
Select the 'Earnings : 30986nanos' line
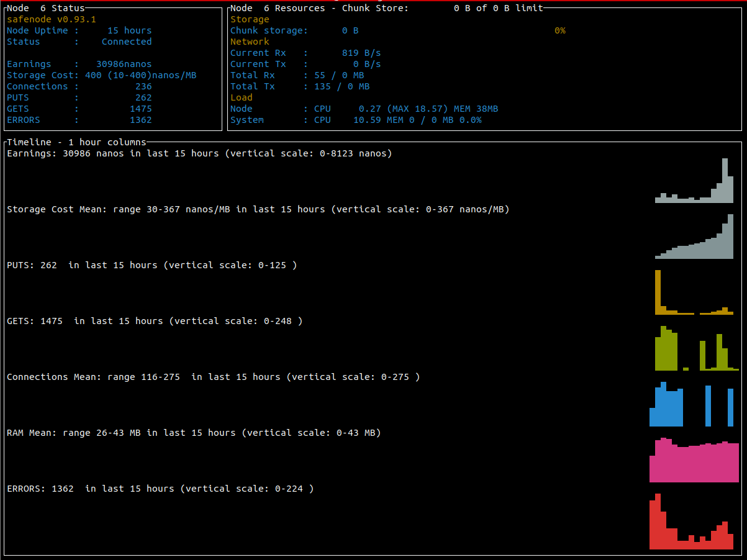point(79,64)
